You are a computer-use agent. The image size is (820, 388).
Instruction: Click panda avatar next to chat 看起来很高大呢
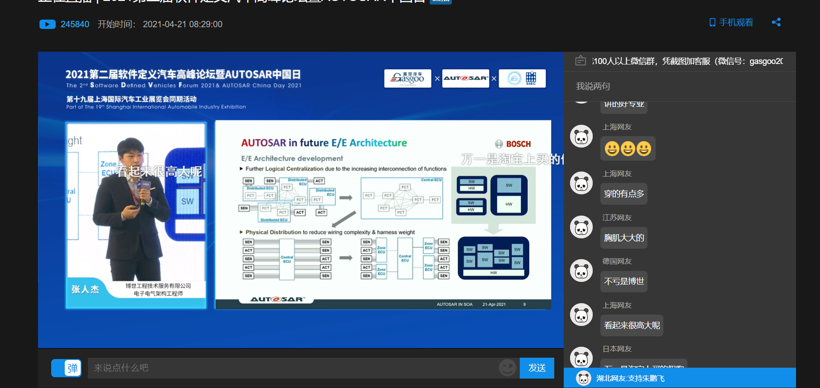click(581, 314)
